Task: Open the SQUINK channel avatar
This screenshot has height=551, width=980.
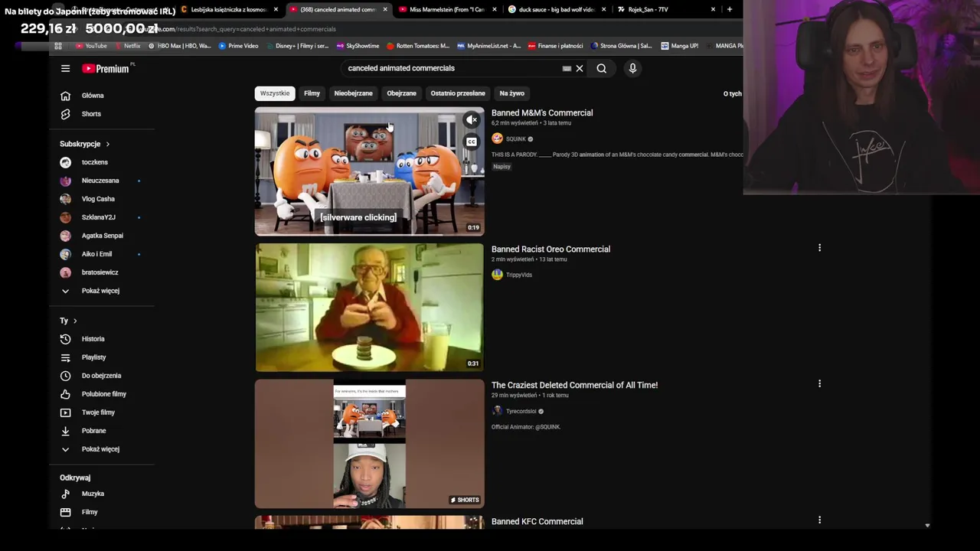Action: tap(497, 139)
